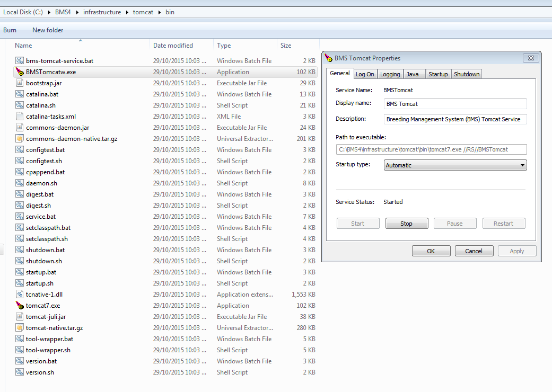Select the bms-tomcat-service.bat file icon
This screenshot has height=392, width=552.
(20, 61)
